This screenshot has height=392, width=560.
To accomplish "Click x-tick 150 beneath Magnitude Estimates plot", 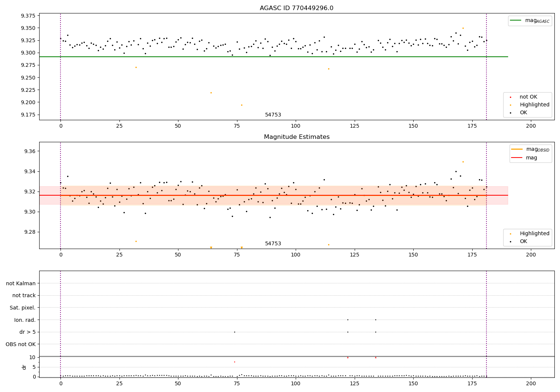I will tap(413, 255).
